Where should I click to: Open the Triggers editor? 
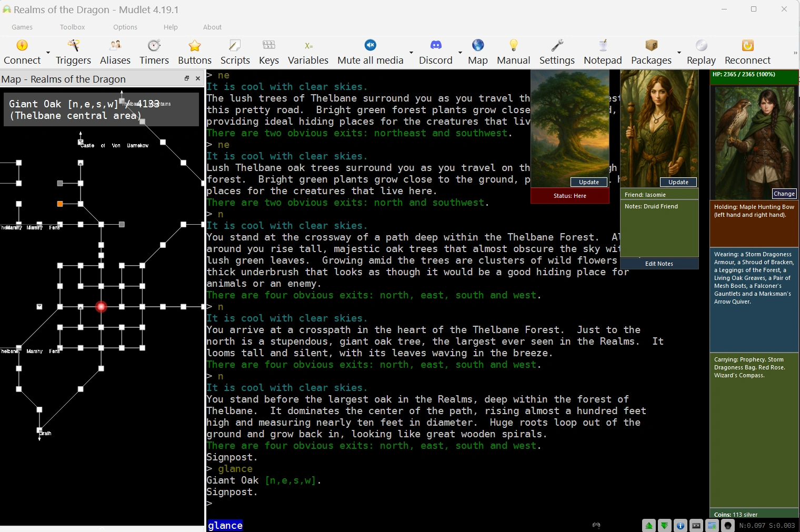(73, 52)
